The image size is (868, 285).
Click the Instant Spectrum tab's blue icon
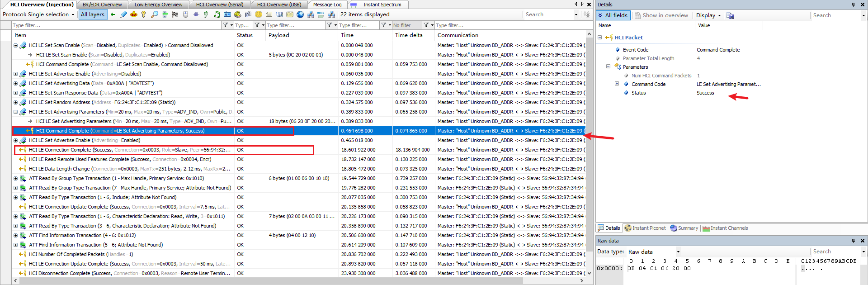pyautogui.click(x=354, y=5)
